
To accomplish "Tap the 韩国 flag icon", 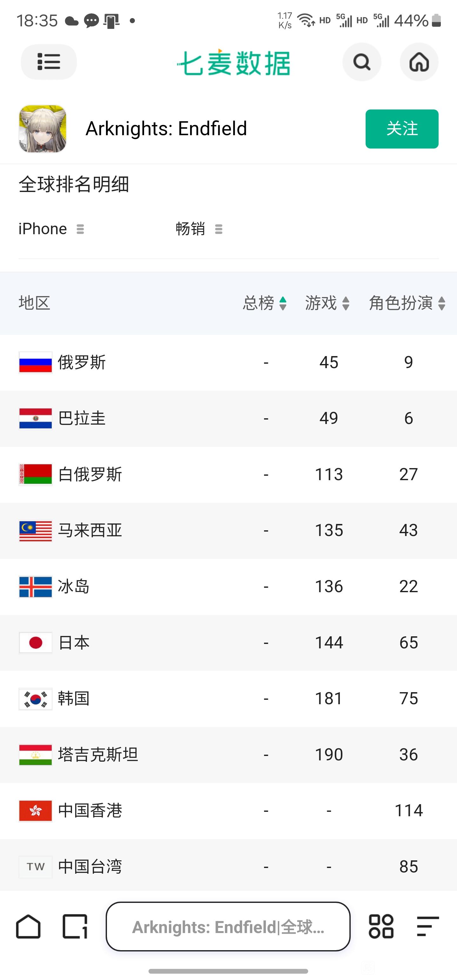I will 36,699.
